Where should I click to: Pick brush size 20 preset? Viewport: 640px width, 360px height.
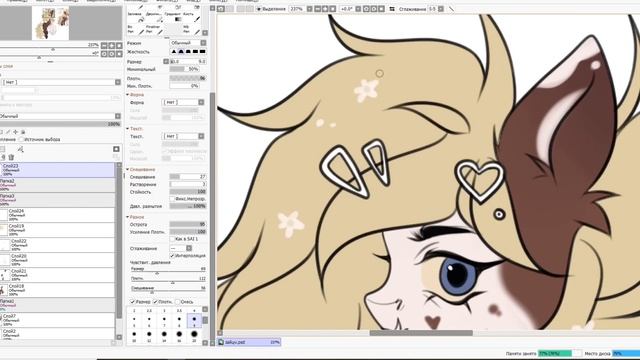tap(194, 336)
